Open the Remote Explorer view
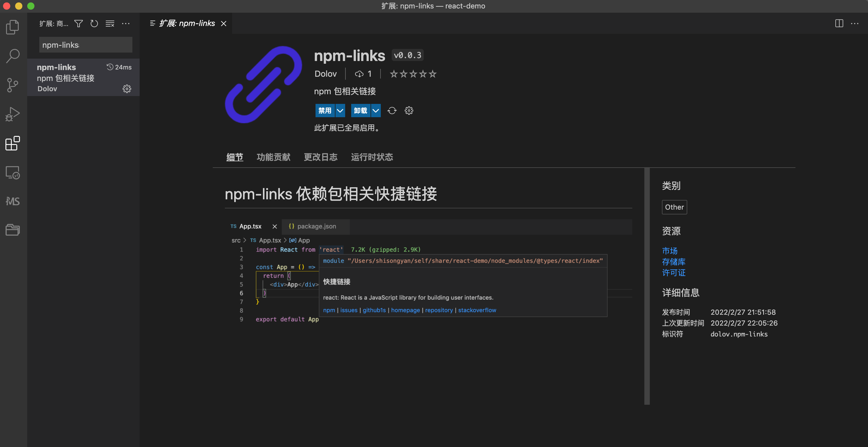The image size is (868, 447). (x=12, y=173)
